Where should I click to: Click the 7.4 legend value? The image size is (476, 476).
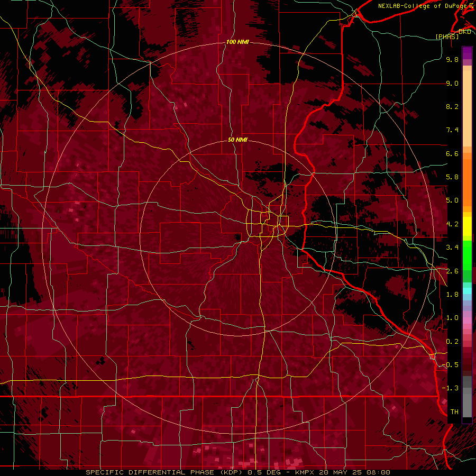452,130
